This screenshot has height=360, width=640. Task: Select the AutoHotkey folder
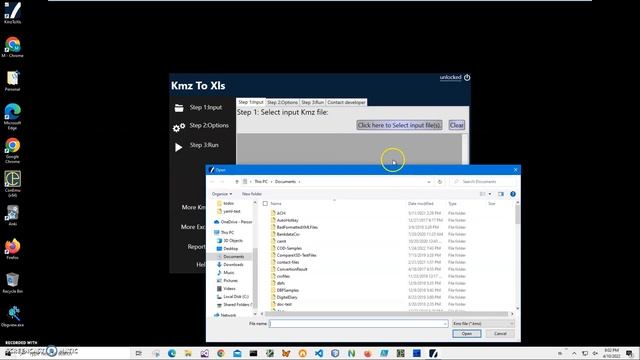click(287, 220)
